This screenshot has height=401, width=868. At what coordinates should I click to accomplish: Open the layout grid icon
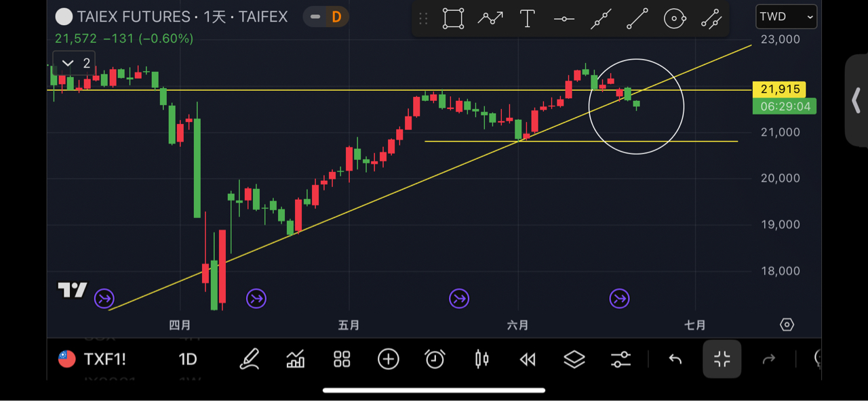[342, 359]
